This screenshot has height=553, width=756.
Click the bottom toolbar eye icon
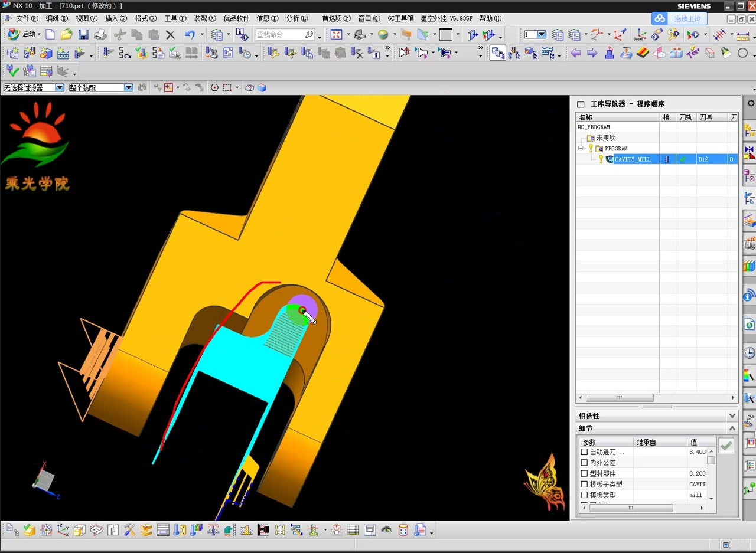click(x=386, y=530)
